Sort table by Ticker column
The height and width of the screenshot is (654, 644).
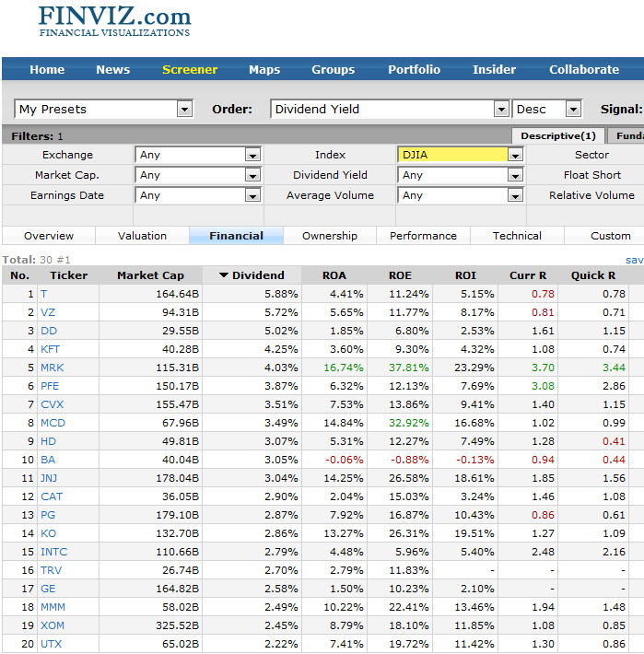69,275
